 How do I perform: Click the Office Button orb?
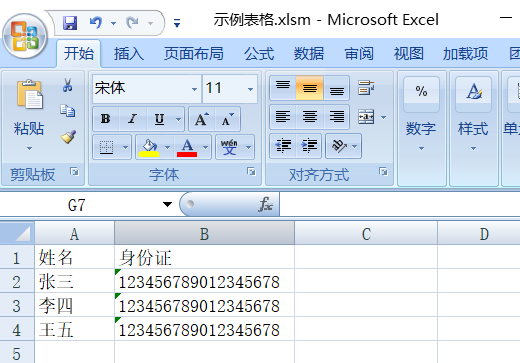[x=24, y=35]
